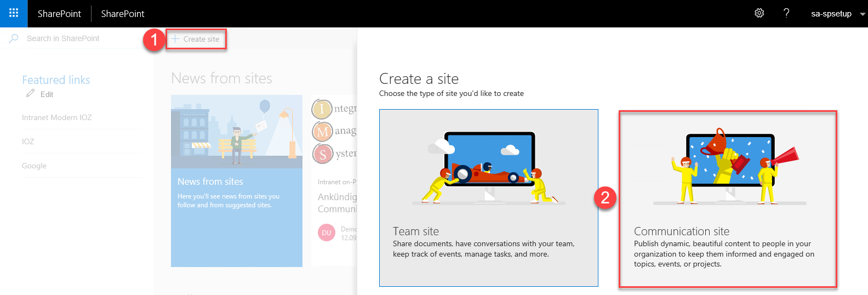Viewport: 868px width, 295px height.
Task: Click the first SharePoint title in header
Action: 59,14
